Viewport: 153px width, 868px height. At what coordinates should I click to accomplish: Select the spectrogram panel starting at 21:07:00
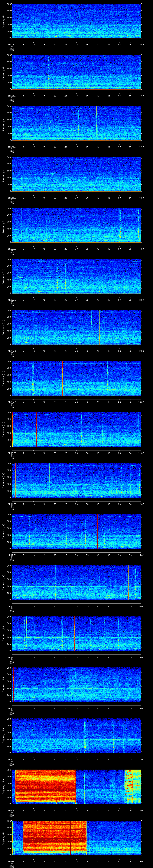[x=77, y=276]
